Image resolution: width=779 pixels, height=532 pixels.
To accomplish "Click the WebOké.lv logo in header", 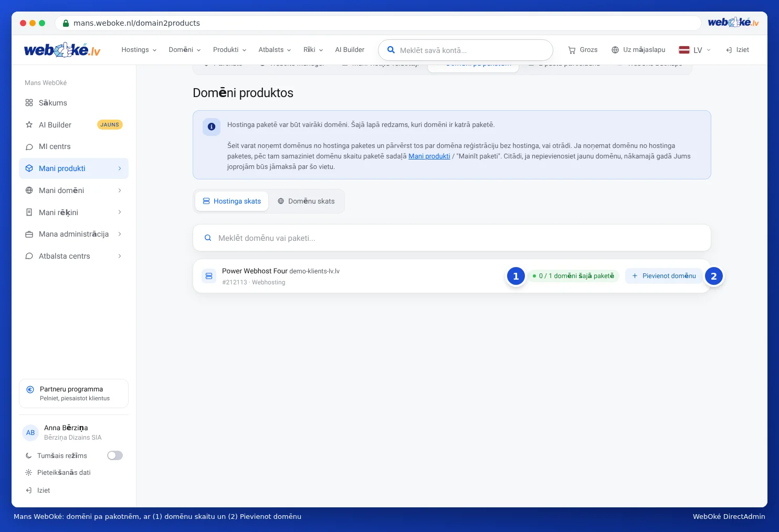I will coord(62,50).
